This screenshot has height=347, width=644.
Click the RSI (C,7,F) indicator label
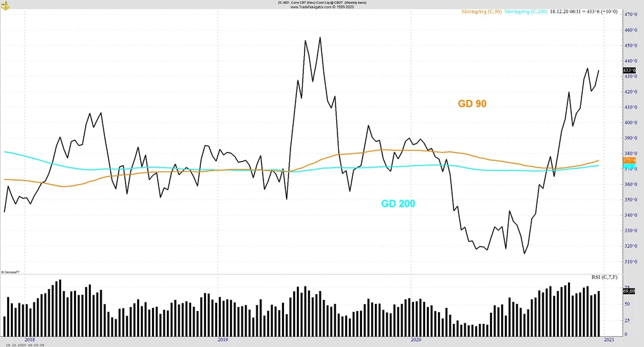tap(604, 277)
